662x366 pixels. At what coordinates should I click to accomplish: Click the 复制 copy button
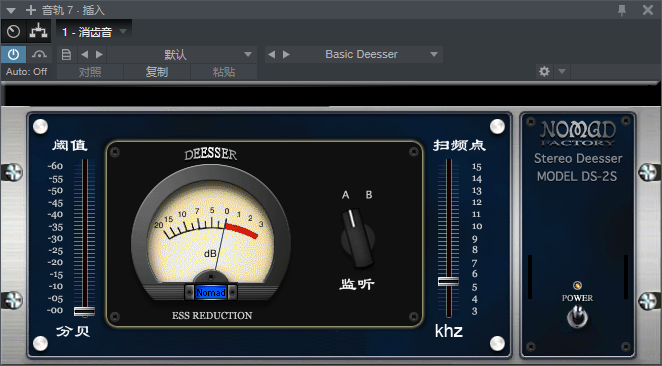pos(157,72)
